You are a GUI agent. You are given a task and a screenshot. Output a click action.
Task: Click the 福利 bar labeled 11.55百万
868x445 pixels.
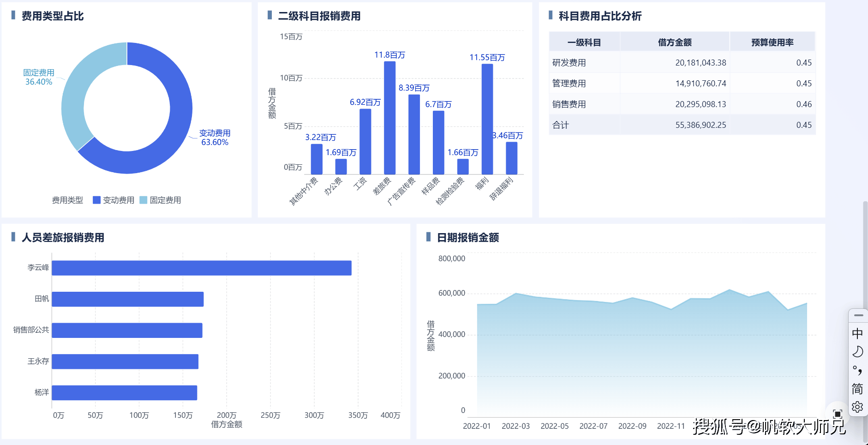pyautogui.click(x=487, y=119)
